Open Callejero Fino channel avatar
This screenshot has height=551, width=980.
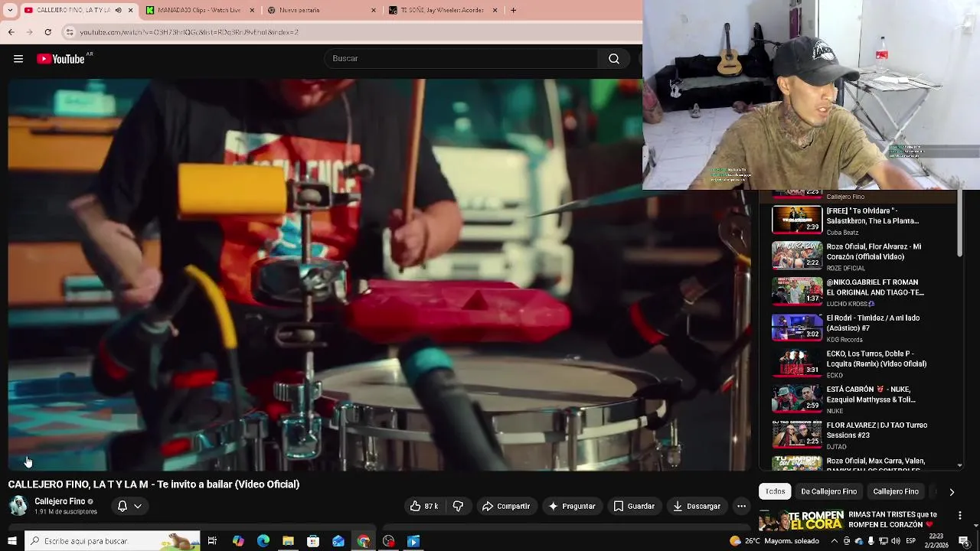tap(18, 506)
